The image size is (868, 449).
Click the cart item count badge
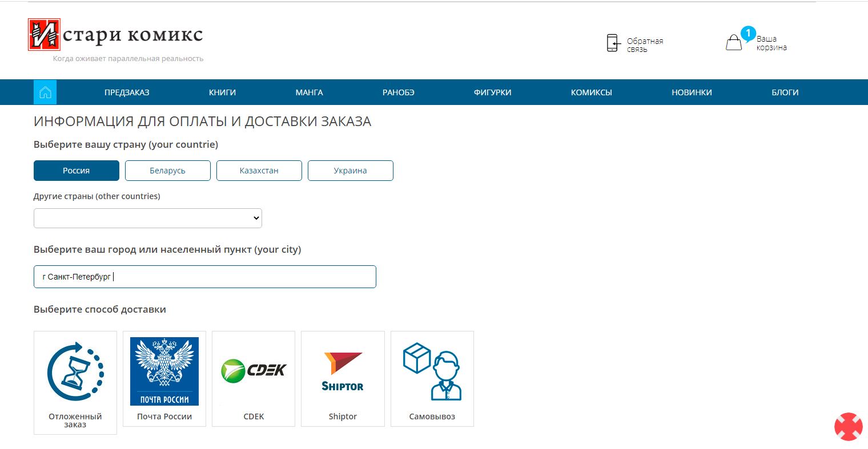[x=748, y=34]
